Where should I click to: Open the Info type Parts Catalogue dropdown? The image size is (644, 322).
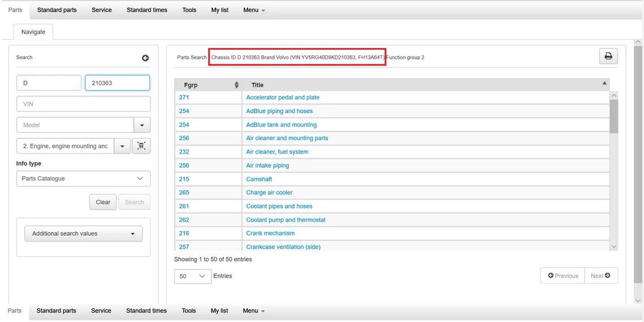click(x=83, y=179)
